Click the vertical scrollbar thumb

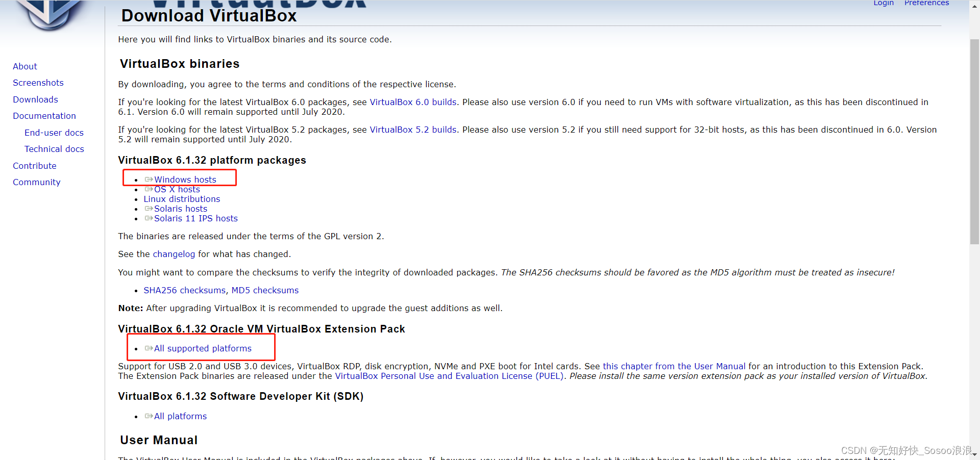[974, 142]
